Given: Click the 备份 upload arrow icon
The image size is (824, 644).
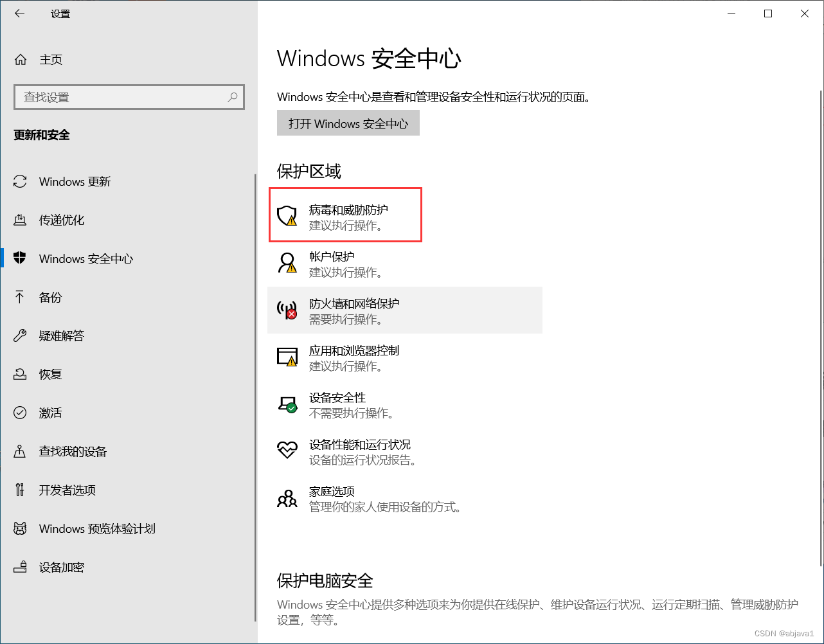Looking at the screenshot, I should pos(21,297).
